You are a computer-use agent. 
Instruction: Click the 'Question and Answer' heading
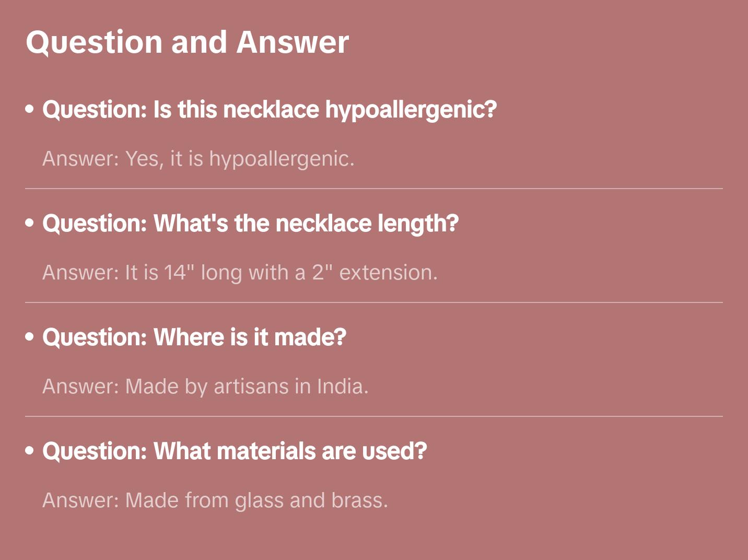pyautogui.click(x=187, y=42)
